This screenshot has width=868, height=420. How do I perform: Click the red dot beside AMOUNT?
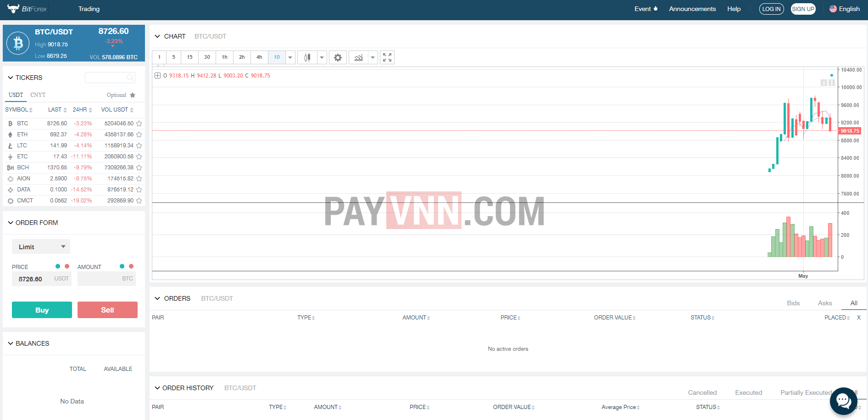pos(131,266)
